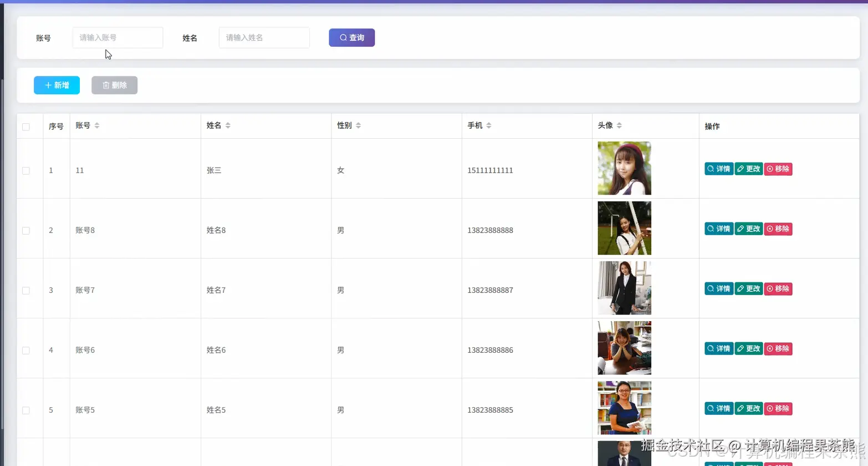Click the 删除 delete button

tap(115, 85)
